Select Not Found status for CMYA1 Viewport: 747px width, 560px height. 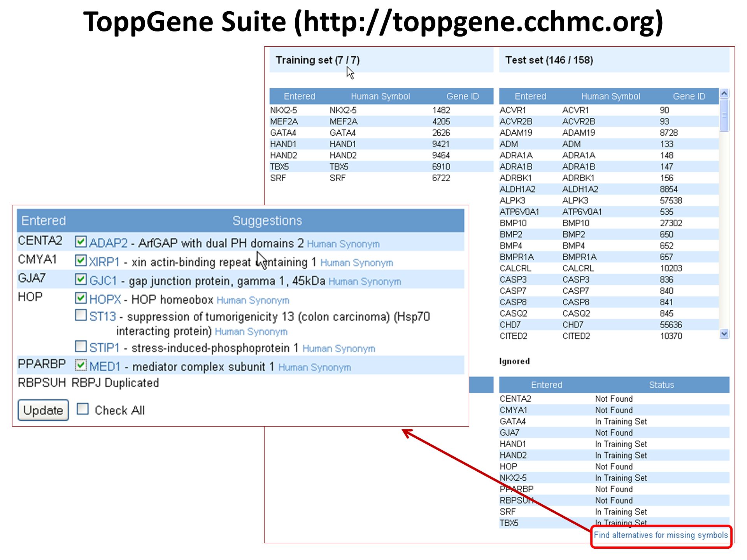(x=614, y=410)
